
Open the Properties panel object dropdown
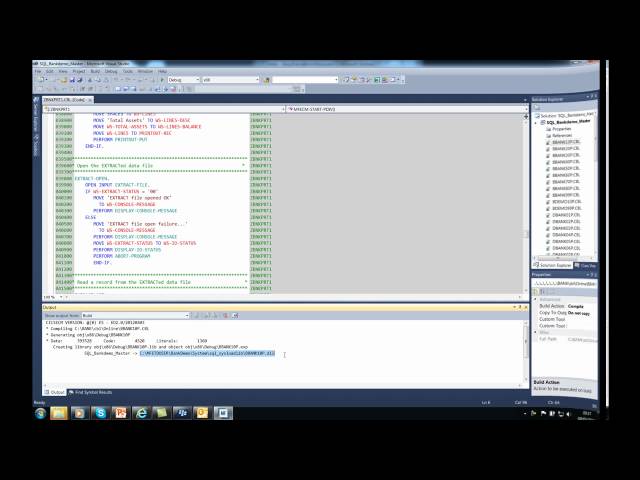[564, 283]
